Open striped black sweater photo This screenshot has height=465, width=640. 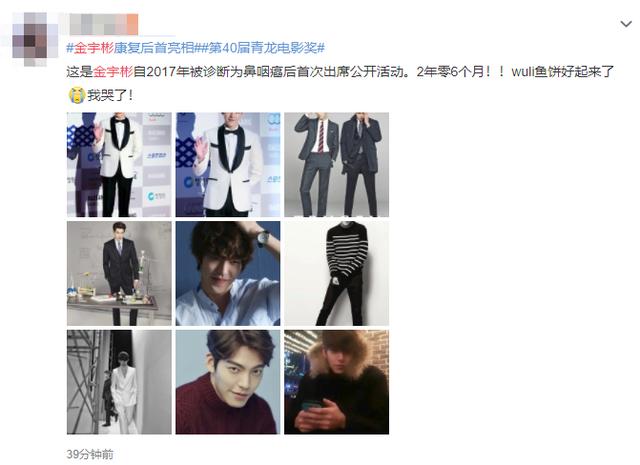click(336, 274)
